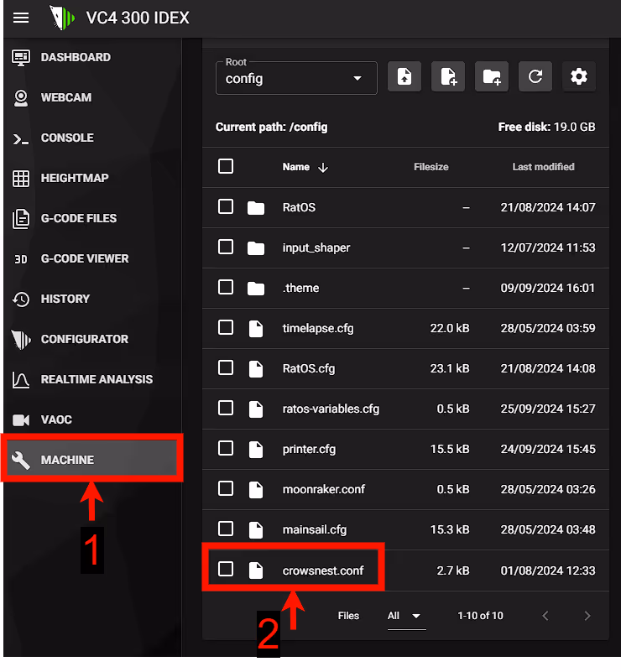The height and width of the screenshot is (672, 621).
Task: Click the create new file button
Action: (448, 76)
